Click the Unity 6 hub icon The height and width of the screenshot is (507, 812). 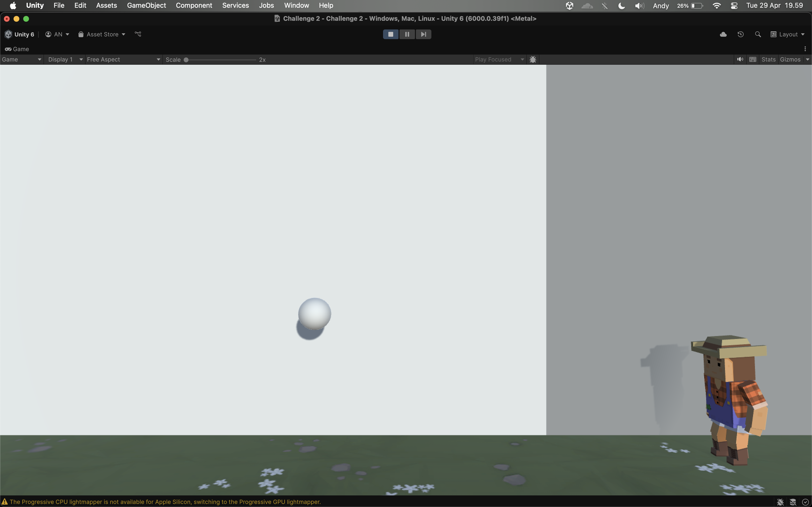pyautogui.click(x=8, y=34)
